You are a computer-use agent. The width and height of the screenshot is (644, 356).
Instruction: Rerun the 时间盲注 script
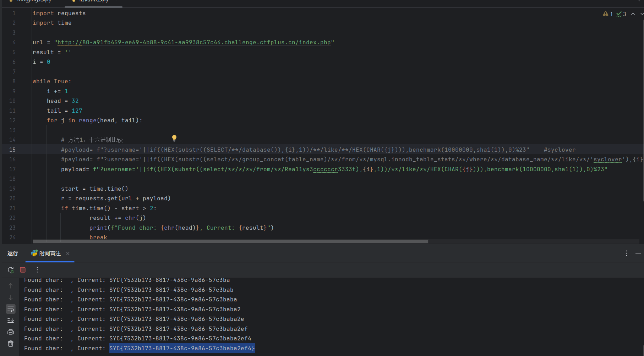pos(11,270)
